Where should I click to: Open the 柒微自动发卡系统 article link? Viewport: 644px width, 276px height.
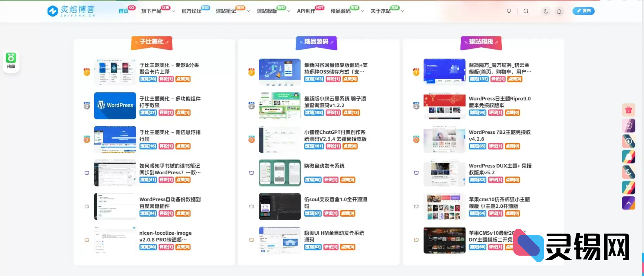pyautogui.click(x=324, y=166)
